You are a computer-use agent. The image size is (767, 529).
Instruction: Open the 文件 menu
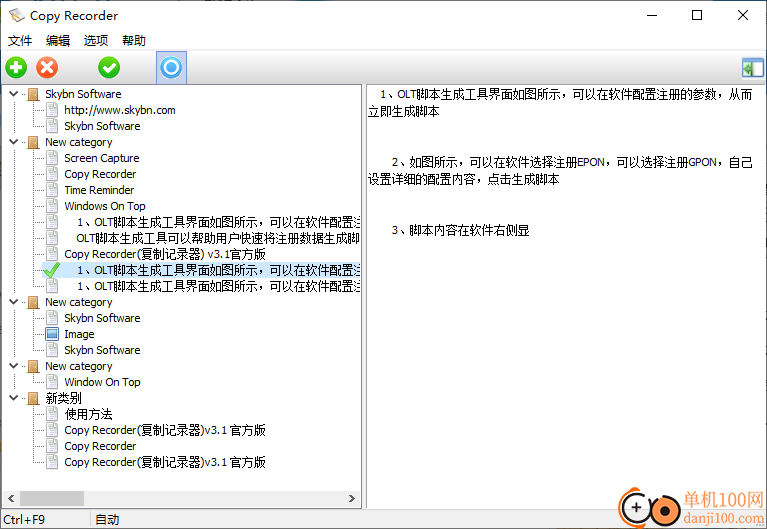pyautogui.click(x=20, y=41)
